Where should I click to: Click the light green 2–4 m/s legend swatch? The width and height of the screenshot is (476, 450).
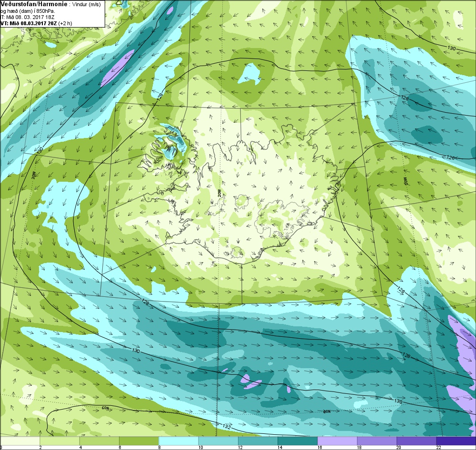(60, 440)
